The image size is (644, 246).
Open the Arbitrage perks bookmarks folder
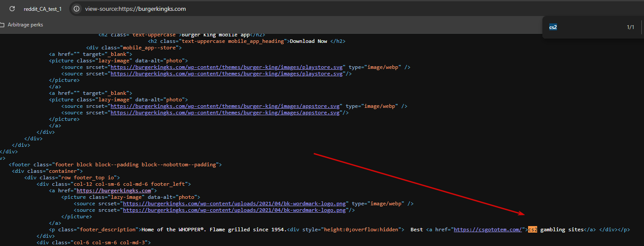(x=22, y=25)
